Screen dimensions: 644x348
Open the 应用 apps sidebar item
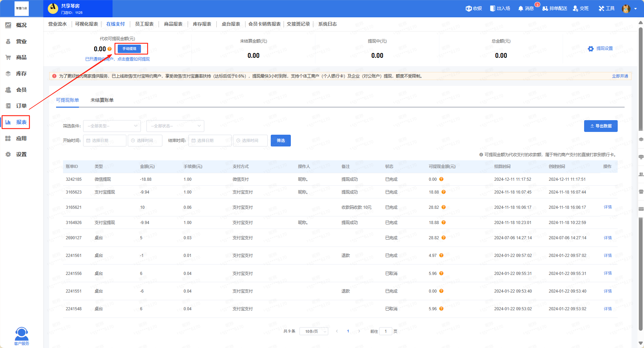(16, 139)
